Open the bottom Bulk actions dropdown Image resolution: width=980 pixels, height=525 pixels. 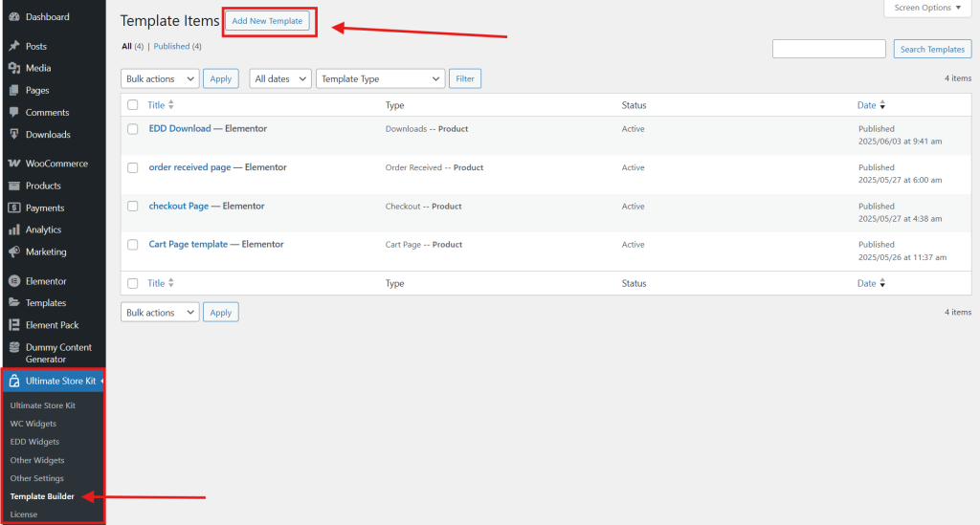click(x=160, y=312)
